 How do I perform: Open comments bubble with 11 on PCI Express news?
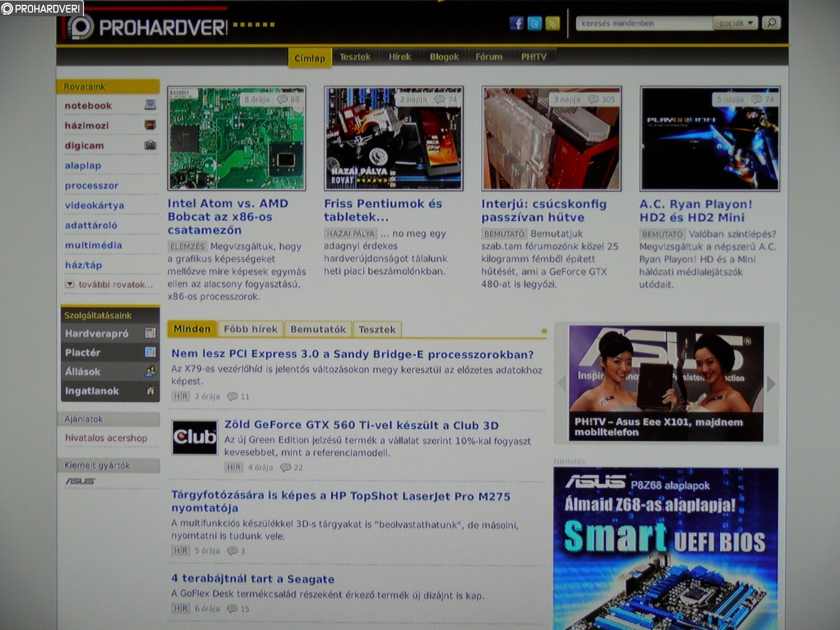[238, 396]
